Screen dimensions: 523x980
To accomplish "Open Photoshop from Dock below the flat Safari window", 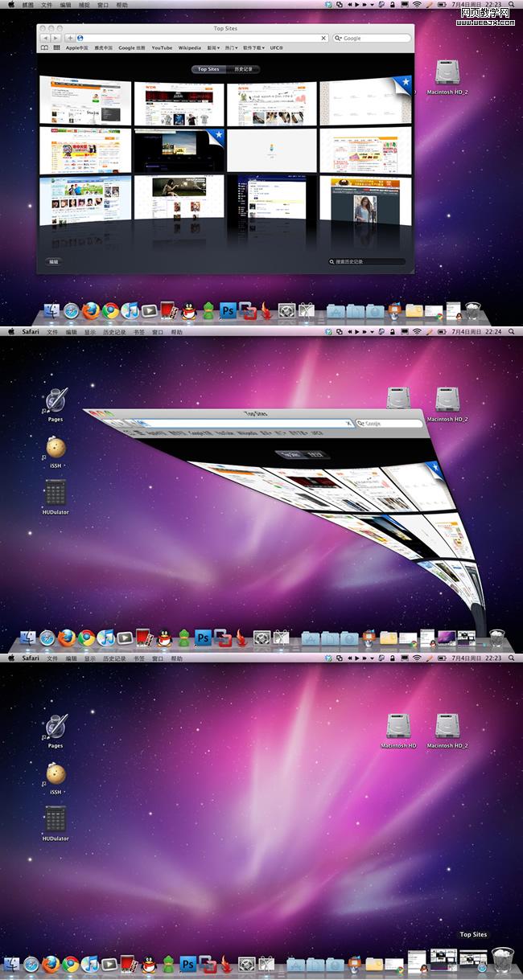I will tap(228, 310).
